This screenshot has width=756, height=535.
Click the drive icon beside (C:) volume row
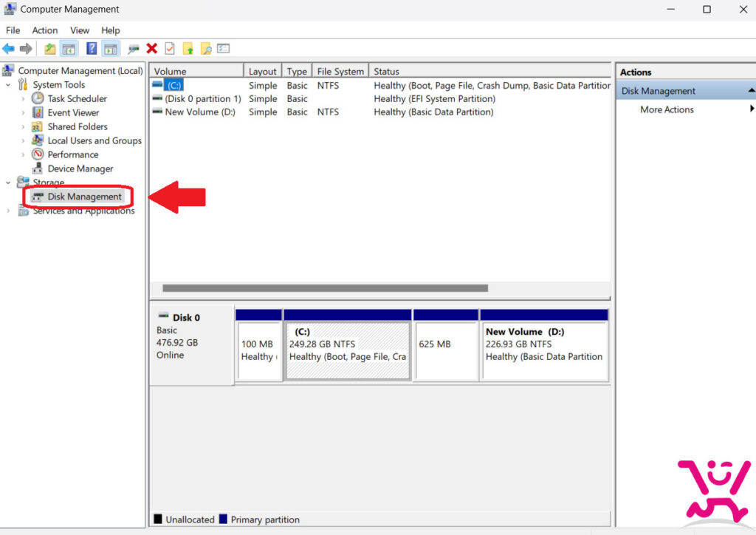(x=157, y=85)
